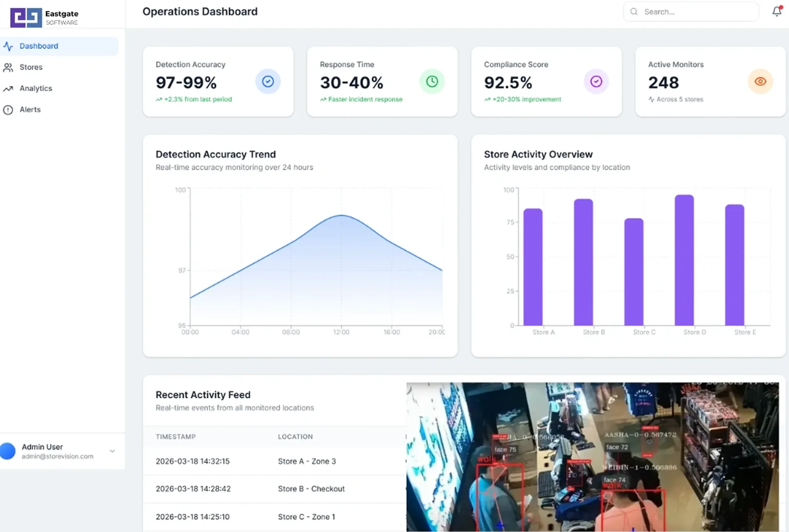View the Alerts page
789x532 pixels.
point(59,110)
